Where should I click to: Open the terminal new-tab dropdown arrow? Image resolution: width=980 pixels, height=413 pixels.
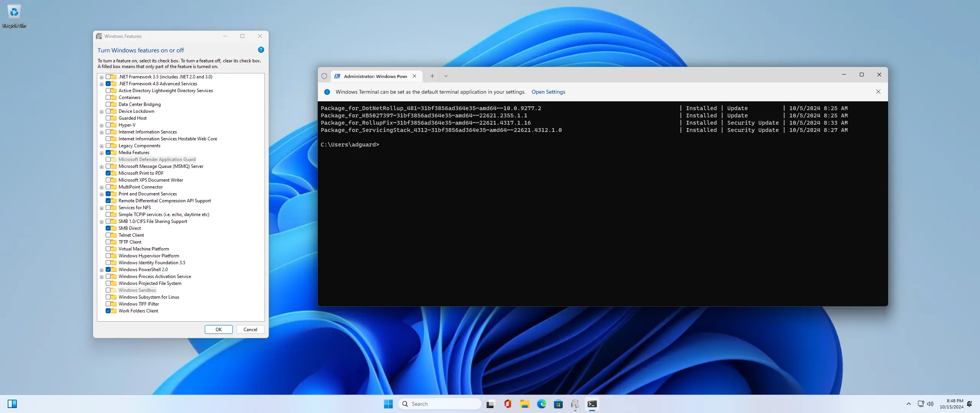tap(446, 76)
